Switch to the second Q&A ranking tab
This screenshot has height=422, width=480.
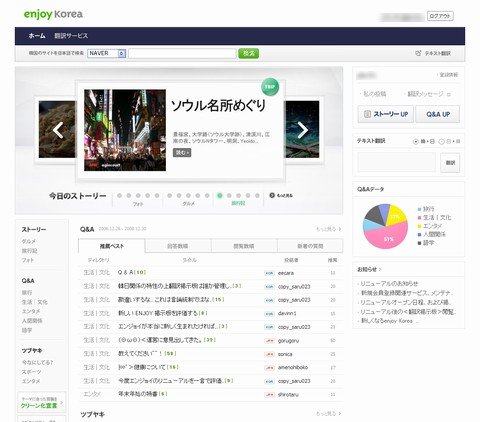178,246
